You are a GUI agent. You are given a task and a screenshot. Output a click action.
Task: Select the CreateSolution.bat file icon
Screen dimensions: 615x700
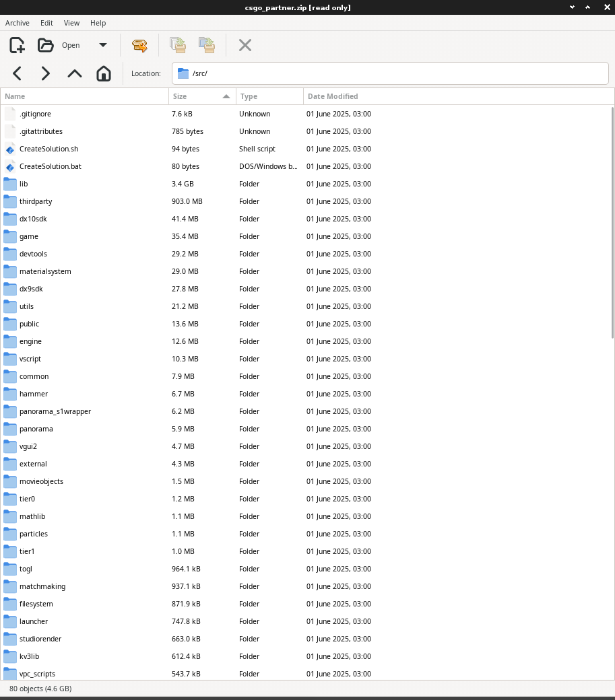10,166
